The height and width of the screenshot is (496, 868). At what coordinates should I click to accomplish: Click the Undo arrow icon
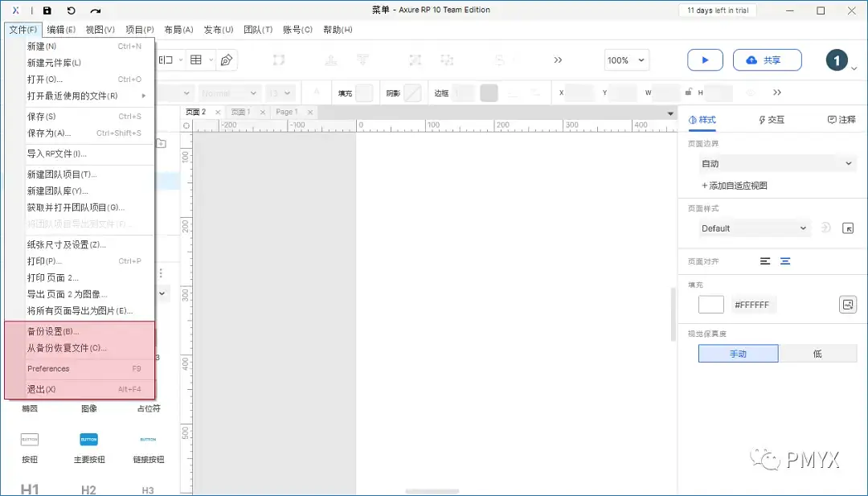pyautogui.click(x=71, y=10)
